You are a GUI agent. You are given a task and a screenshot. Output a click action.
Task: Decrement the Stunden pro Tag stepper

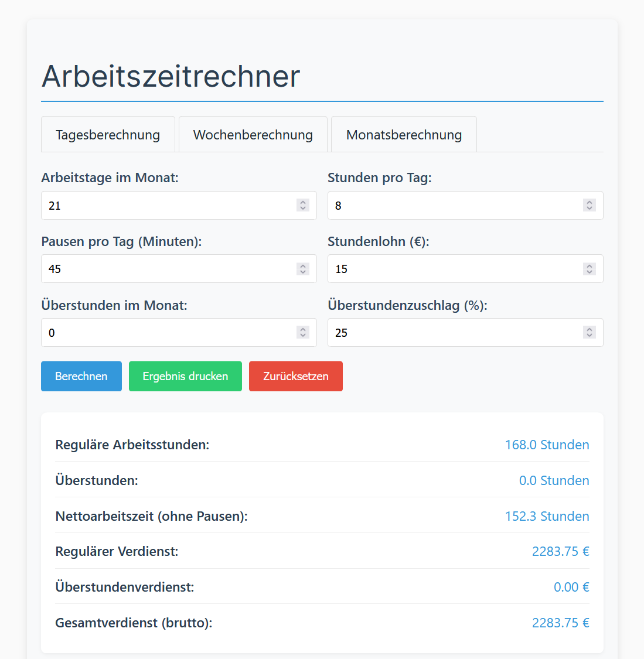pos(589,209)
